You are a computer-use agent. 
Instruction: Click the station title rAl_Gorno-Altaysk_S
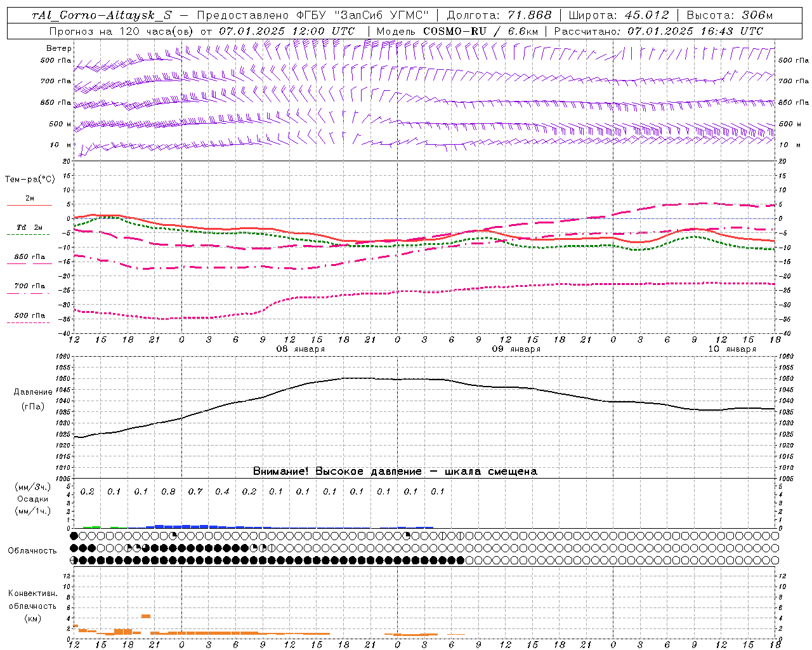point(101,15)
